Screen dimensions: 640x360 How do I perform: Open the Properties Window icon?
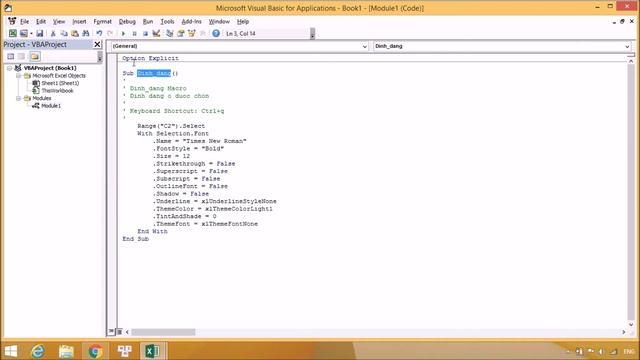tap(180, 33)
